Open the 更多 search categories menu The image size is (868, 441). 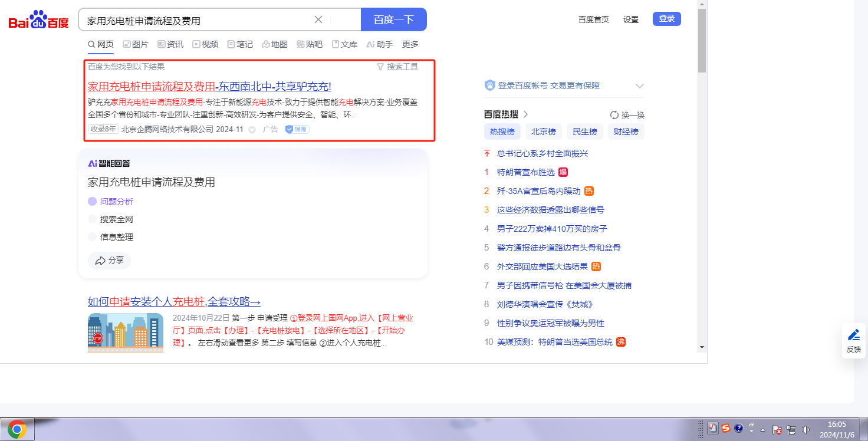[x=410, y=44]
